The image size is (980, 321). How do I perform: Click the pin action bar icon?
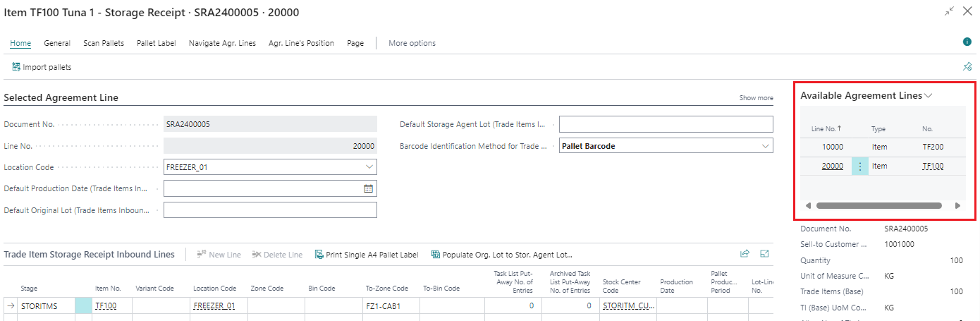pyautogui.click(x=967, y=66)
